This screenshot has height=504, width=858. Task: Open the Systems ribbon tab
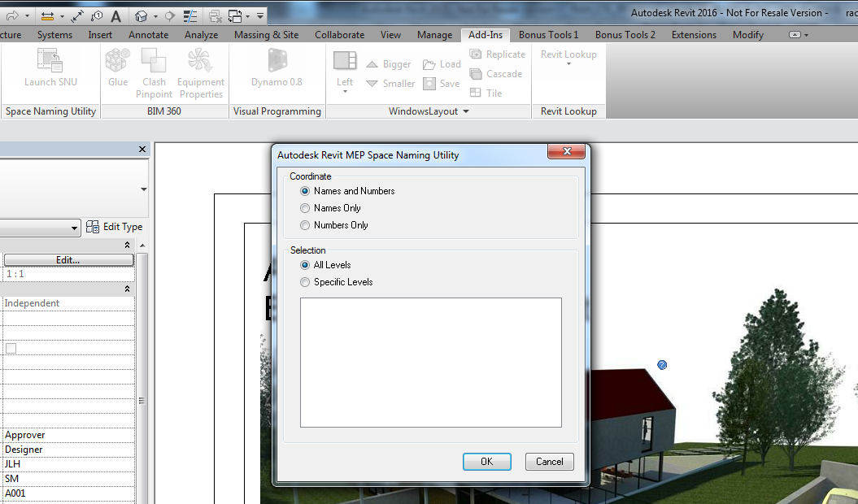click(x=54, y=34)
